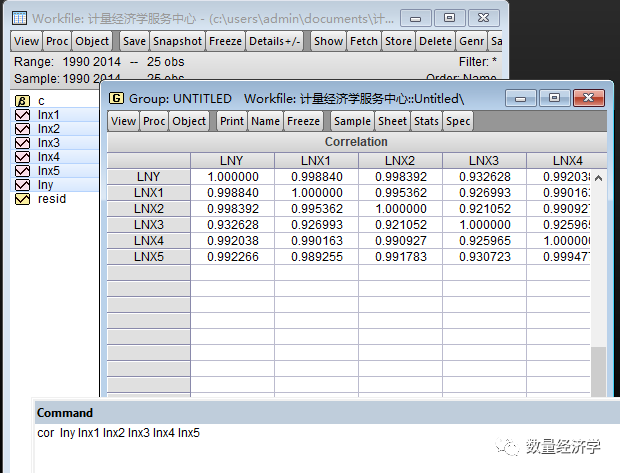Open Proc menu in Group window

154,121
